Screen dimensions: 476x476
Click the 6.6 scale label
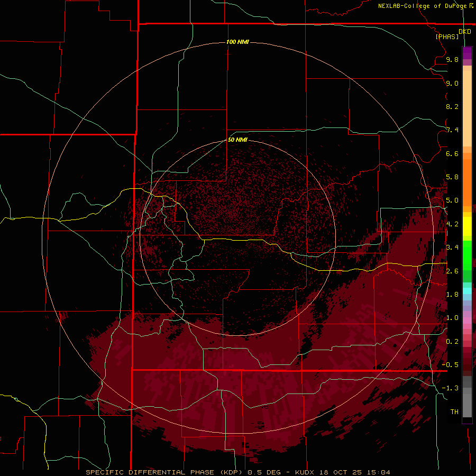(x=452, y=153)
